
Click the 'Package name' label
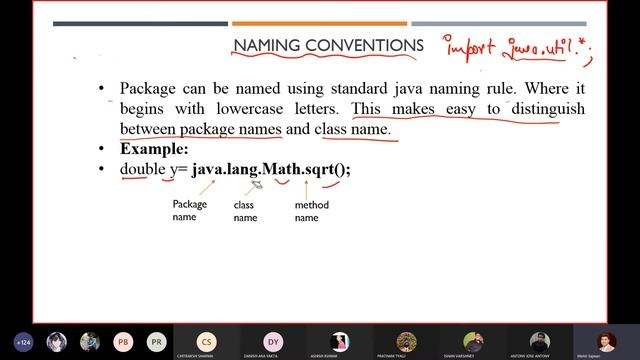pyautogui.click(x=190, y=210)
